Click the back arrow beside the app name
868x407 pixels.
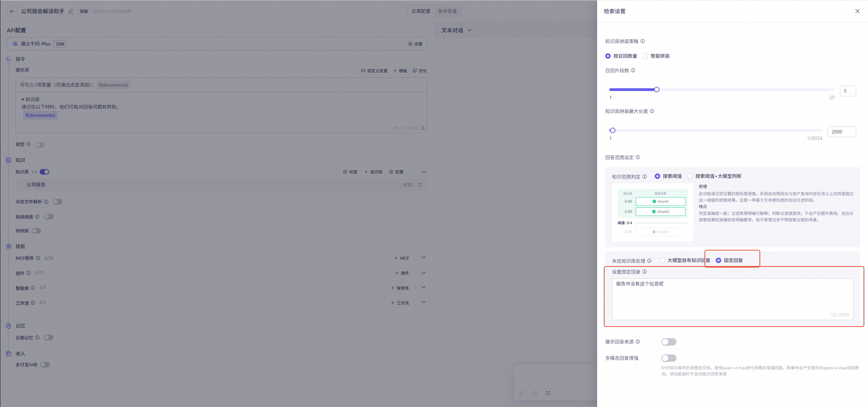click(x=12, y=11)
